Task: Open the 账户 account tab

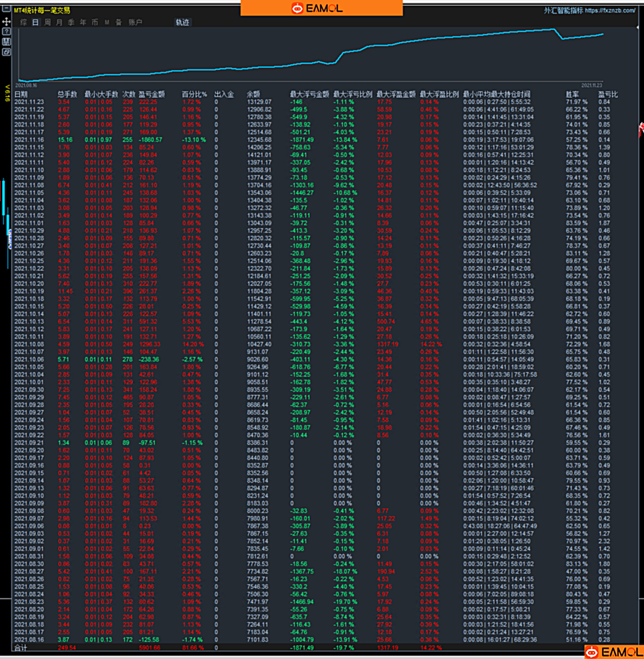Action: [135, 23]
